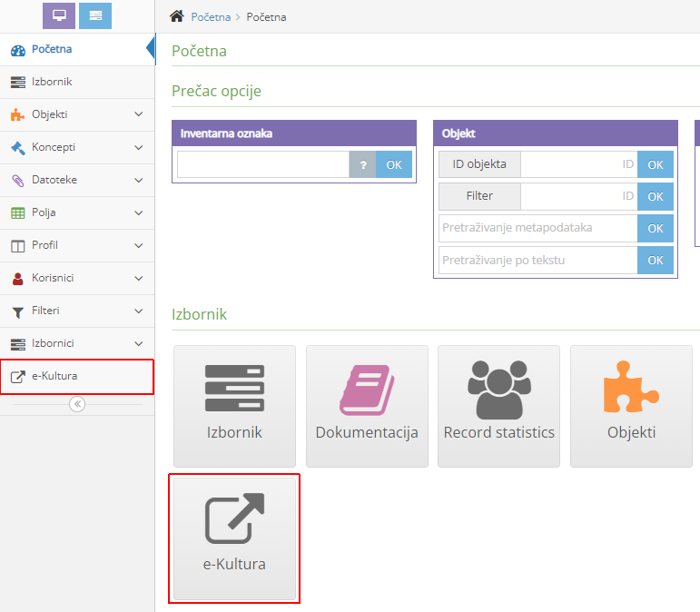Click OK next to ID objekta
Viewport: 700px width, 612px height.
coord(656,164)
